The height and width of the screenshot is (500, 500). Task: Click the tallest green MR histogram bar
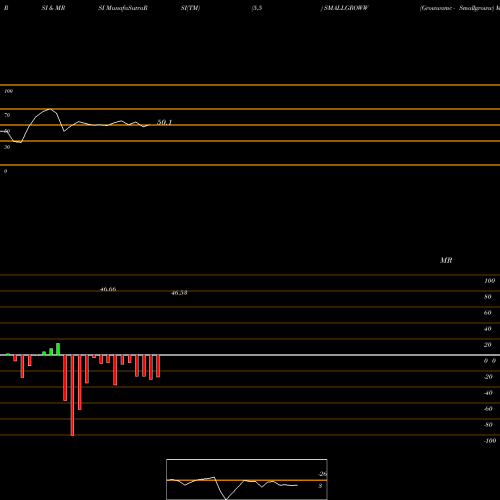point(58,349)
